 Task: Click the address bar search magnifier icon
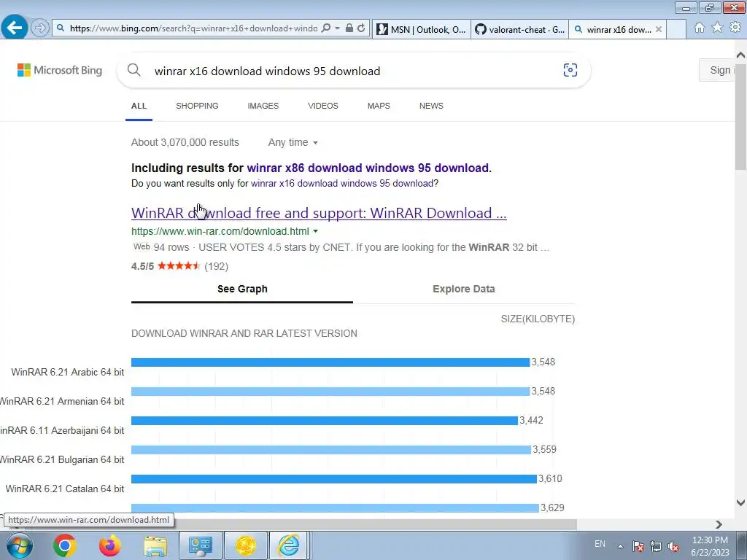pos(326,28)
